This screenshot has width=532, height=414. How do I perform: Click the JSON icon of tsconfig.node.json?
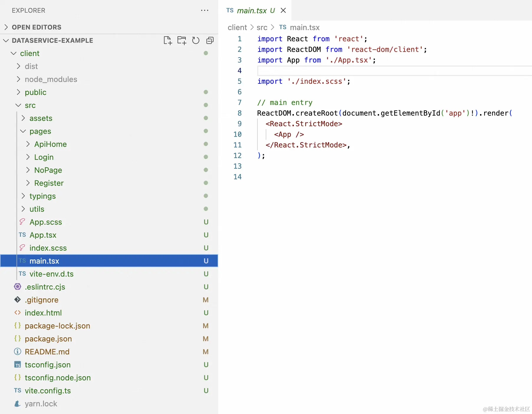[18, 377]
